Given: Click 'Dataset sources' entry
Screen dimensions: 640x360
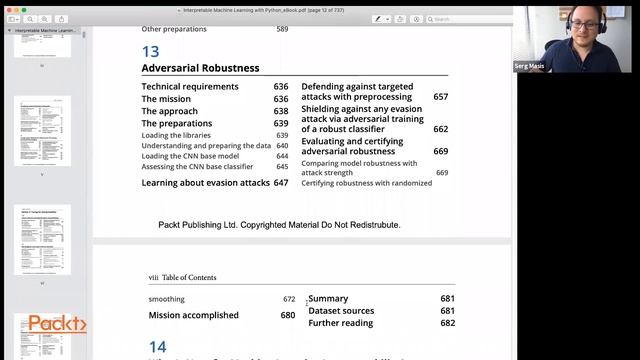Looking at the screenshot, I should 341,311.
